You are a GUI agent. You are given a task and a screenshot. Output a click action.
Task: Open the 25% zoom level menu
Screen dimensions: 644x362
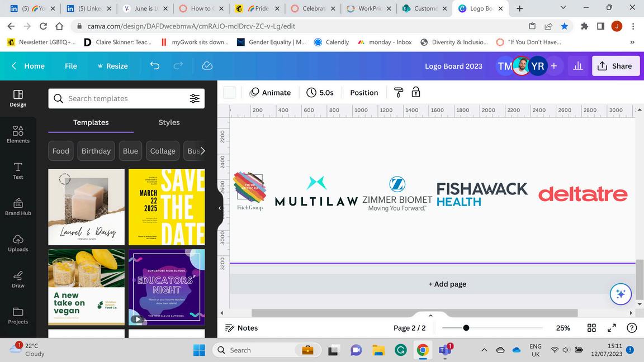coord(563,327)
